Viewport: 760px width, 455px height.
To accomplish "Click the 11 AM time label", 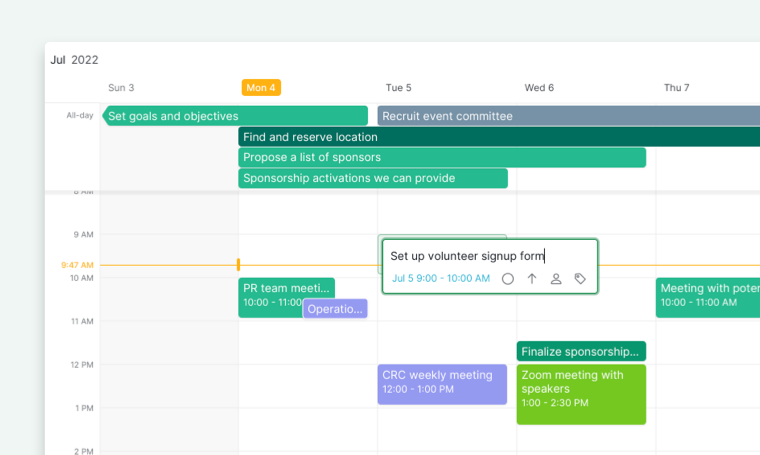I will pyautogui.click(x=82, y=321).
